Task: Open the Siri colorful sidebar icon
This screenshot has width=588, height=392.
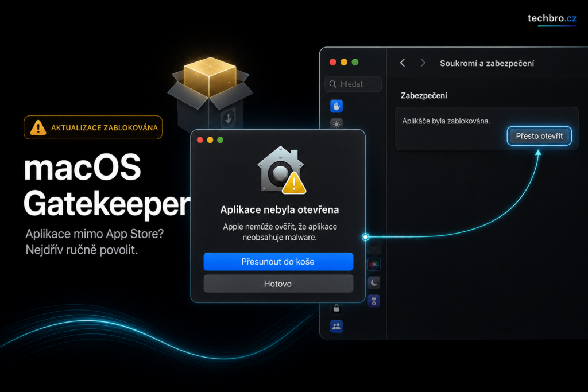Action: 374,265
